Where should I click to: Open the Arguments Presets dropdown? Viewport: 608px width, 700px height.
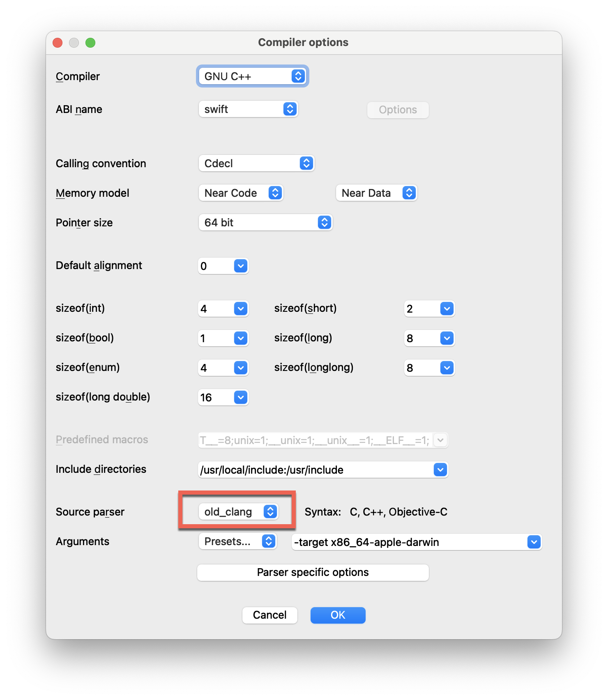tap(238, 541)
